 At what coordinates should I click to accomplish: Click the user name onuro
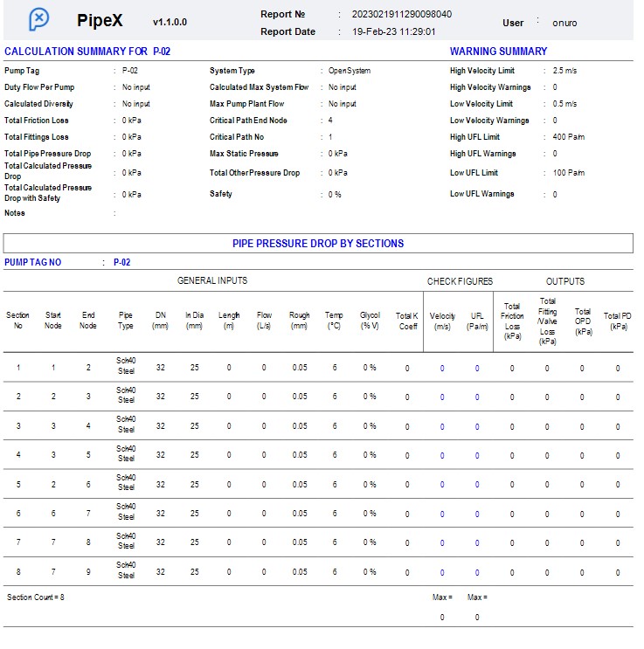point(564,23)
